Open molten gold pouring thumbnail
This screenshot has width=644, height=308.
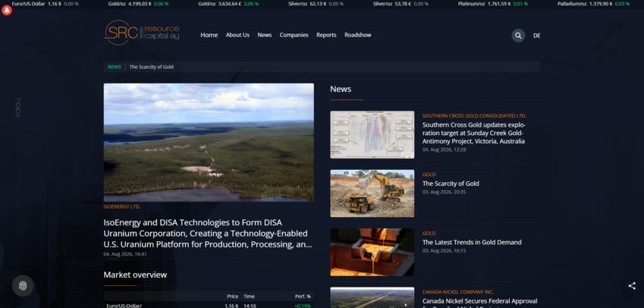pos(372,252)
